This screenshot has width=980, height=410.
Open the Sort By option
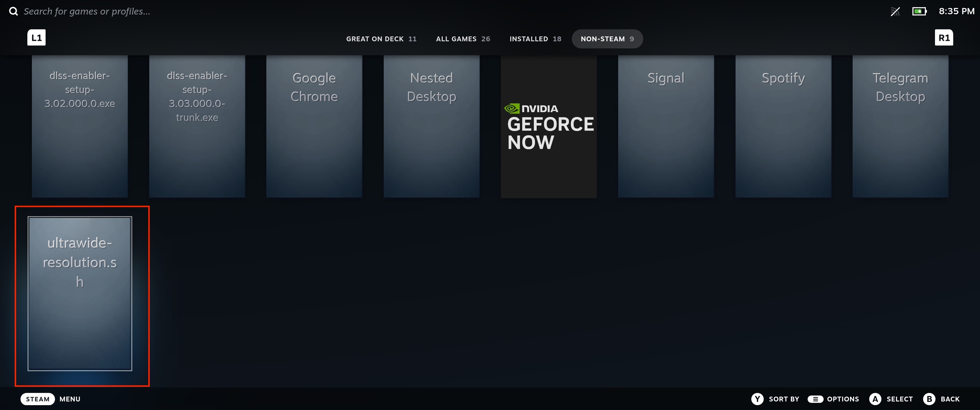(784, 399)
